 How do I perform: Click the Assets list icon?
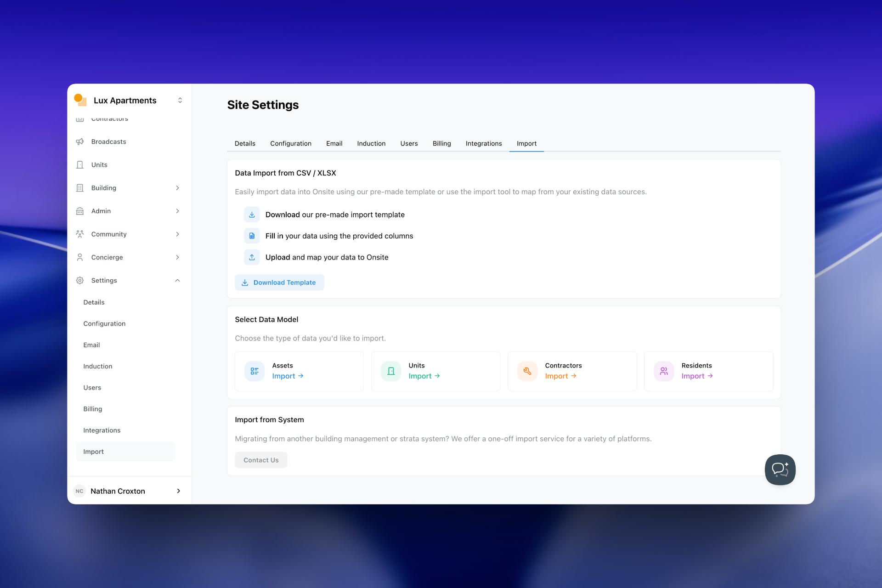pyautogui.click(x=254, y=371)
